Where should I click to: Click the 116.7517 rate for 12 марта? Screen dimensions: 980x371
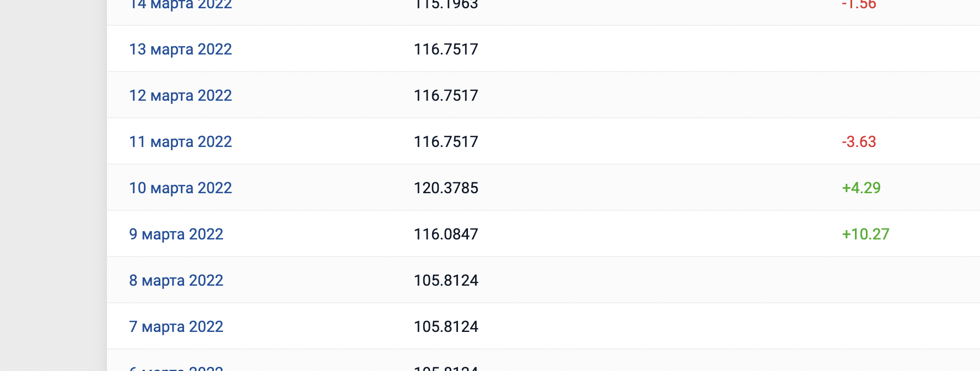click(x=446, y=96)
